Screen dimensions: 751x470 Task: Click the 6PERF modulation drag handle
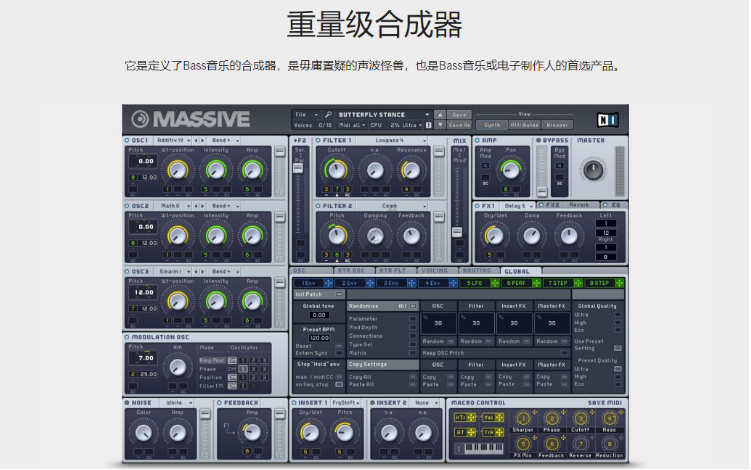pos(536,283)
